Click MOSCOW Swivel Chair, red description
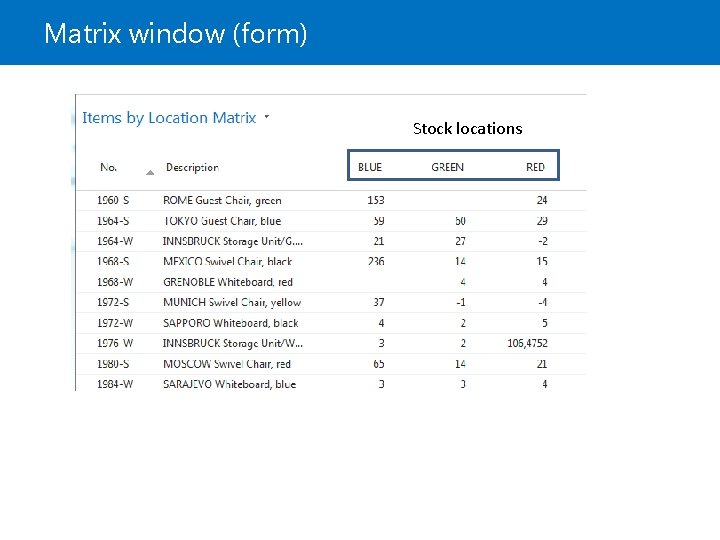Image resolution: width=720 pixels, height=540 pixels. 227,364
